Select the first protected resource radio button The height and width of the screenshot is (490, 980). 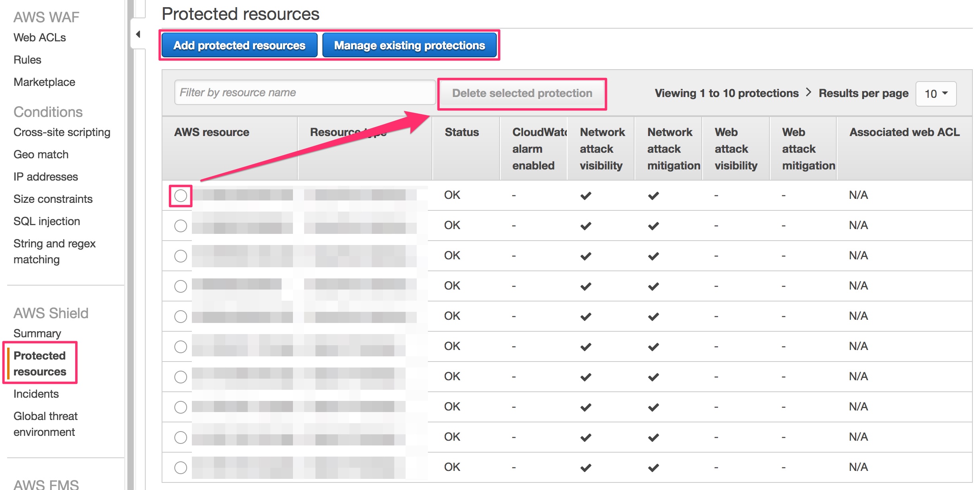point(181,195)
